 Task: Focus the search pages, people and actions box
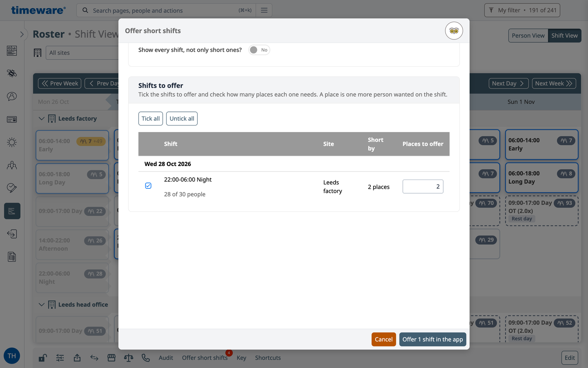[x=165, y=10]
